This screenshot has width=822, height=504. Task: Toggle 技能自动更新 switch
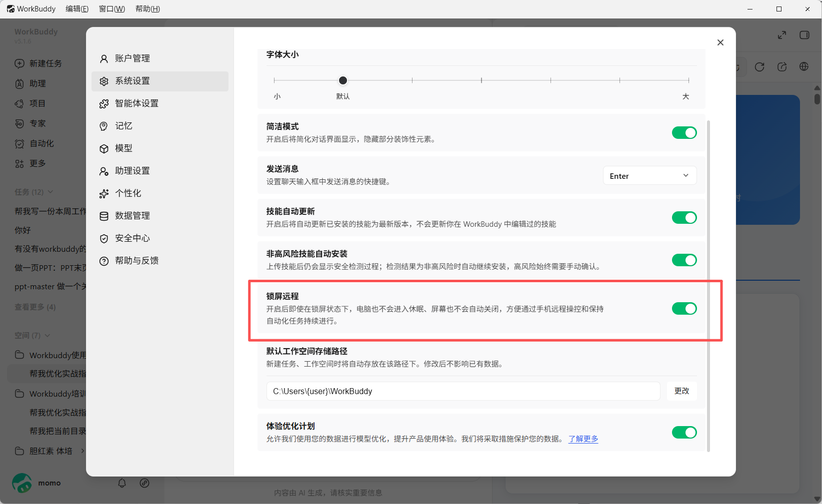tap(684, 218)
